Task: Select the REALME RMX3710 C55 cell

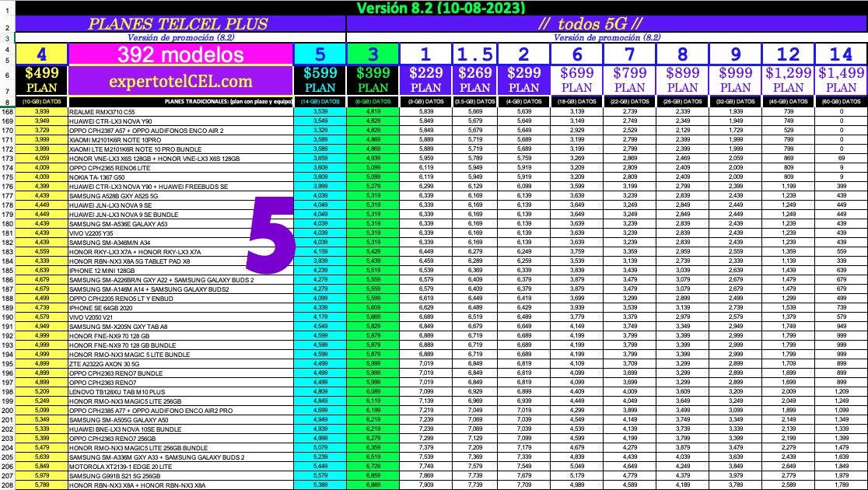Action: 180,112
